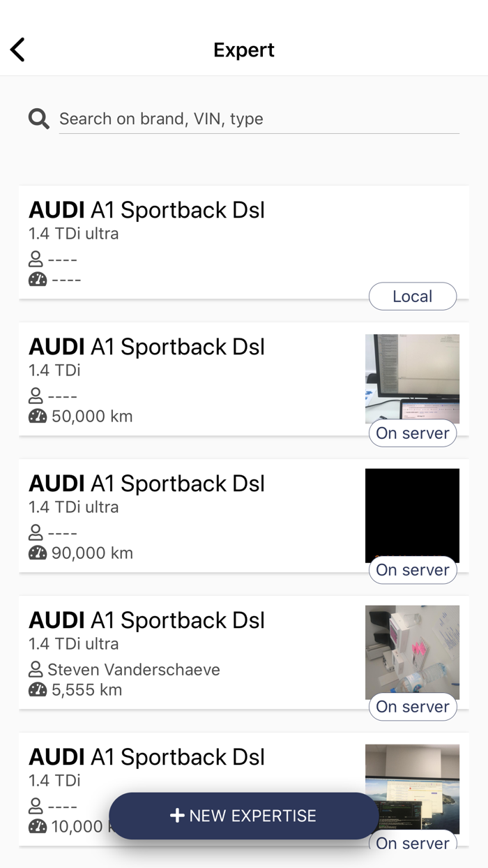Screen dimensions: 488x868
Task: Tap the odometer icon beside 50,000 km
Action: coord(38,417)
